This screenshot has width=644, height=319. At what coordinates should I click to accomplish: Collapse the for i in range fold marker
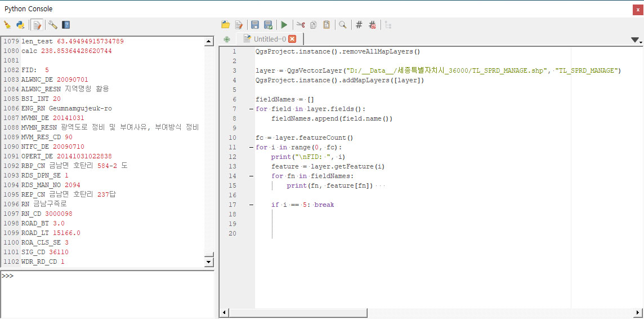(x=251, y=147)
